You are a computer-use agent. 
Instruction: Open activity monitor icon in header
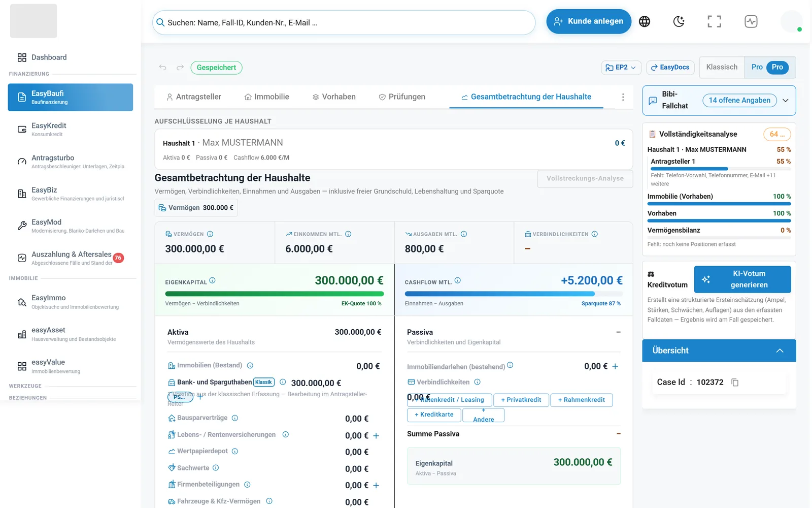coord(751,21)
